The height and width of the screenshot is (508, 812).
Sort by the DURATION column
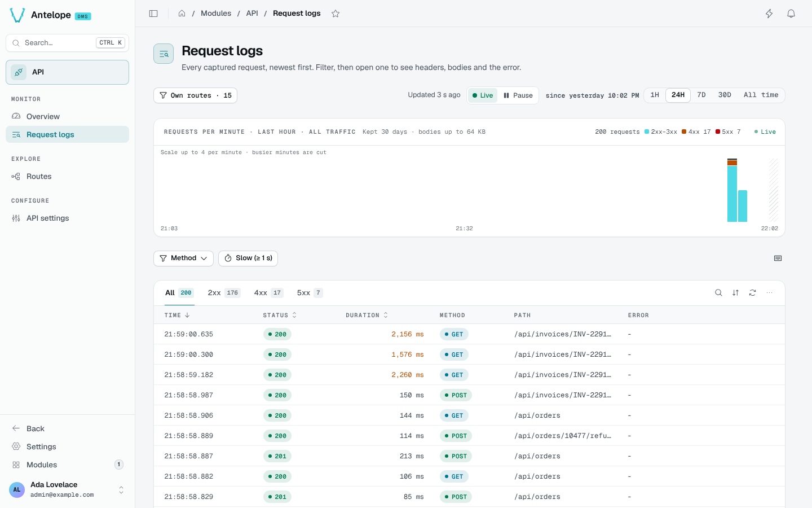coord(367,316)
